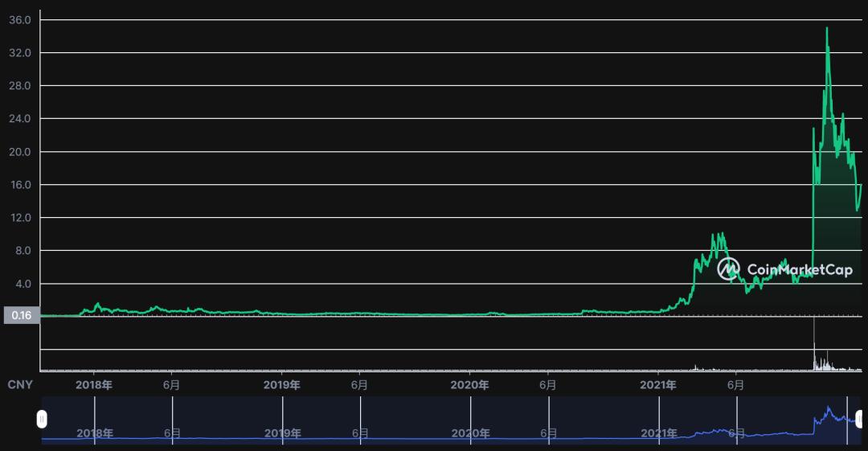This screenshot has width=868, height=451.
Task: Click 2020年 on the main chart time axis
Action: pos(469,384)
